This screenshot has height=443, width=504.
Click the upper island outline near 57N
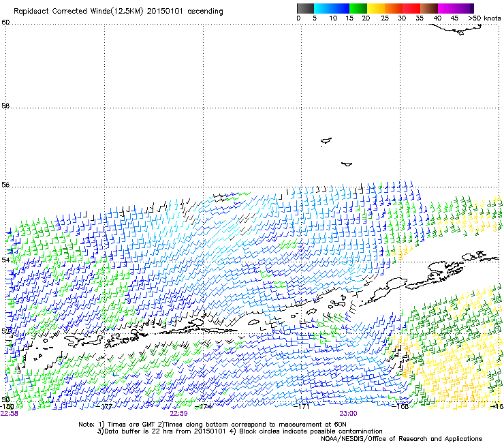[326, 141]
